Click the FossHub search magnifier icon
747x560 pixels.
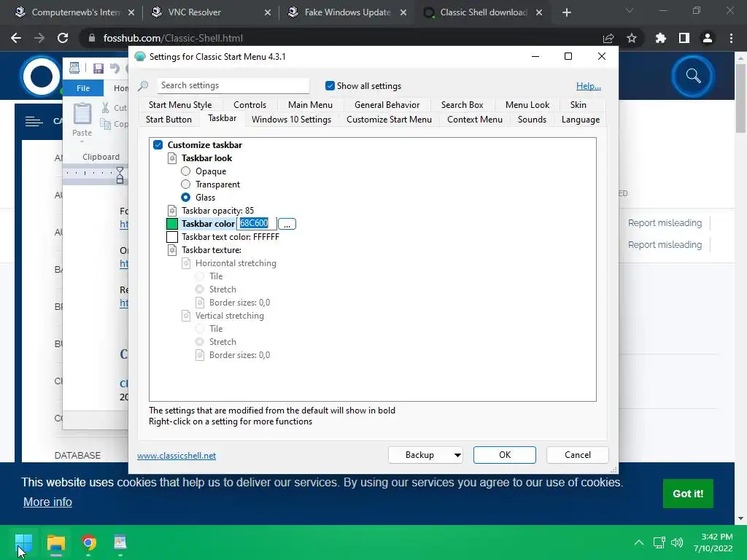[693, 76]
